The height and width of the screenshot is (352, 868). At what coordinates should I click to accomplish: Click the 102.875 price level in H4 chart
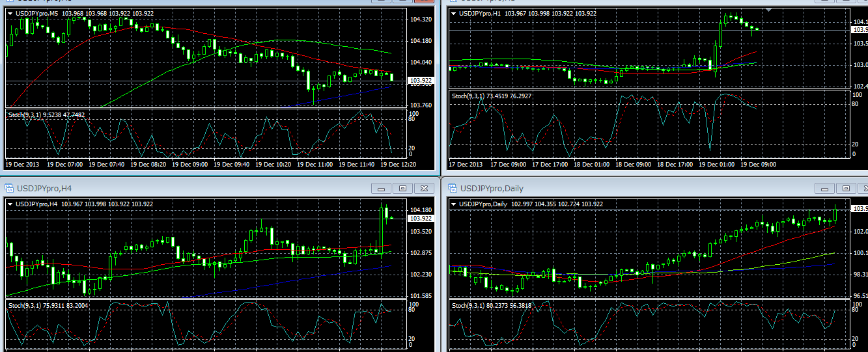[x=423, y=253]
